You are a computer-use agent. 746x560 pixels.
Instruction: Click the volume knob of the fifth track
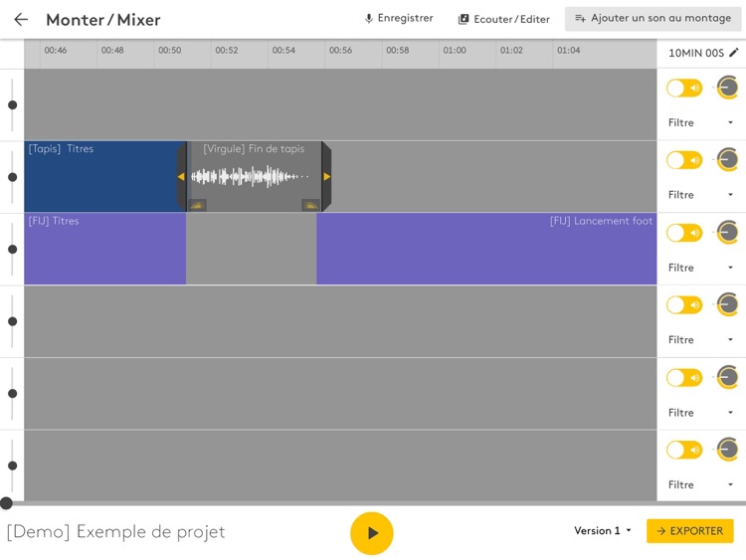coord(727,377)
